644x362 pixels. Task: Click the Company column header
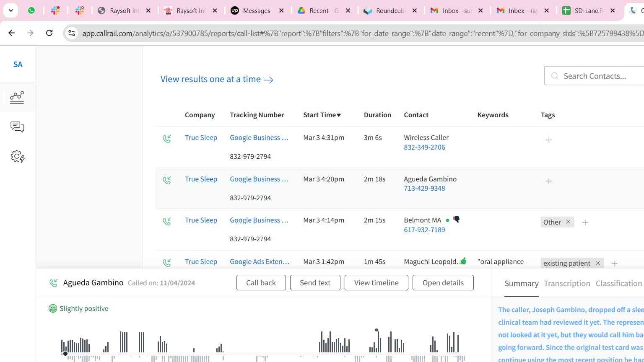click(200, 115)
